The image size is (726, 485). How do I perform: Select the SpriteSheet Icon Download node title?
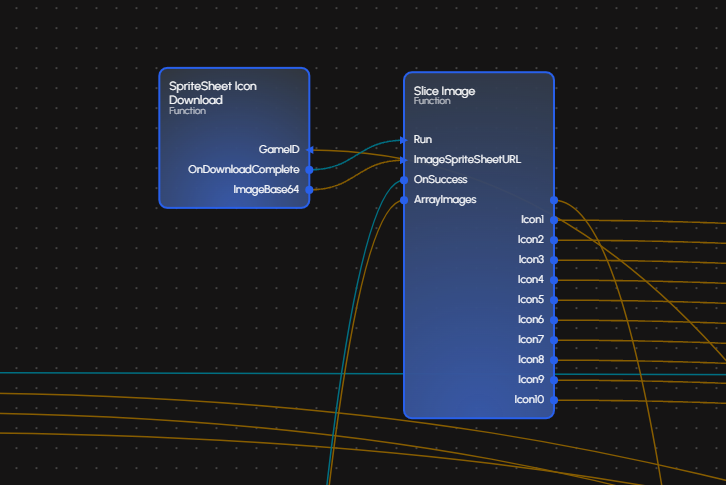coord(213,93)
